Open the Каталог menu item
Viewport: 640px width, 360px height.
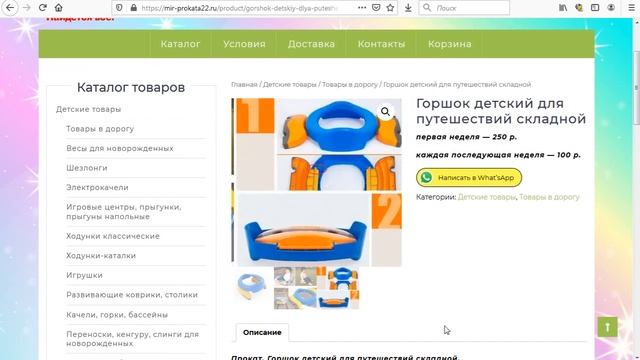(x=180, y=44)
